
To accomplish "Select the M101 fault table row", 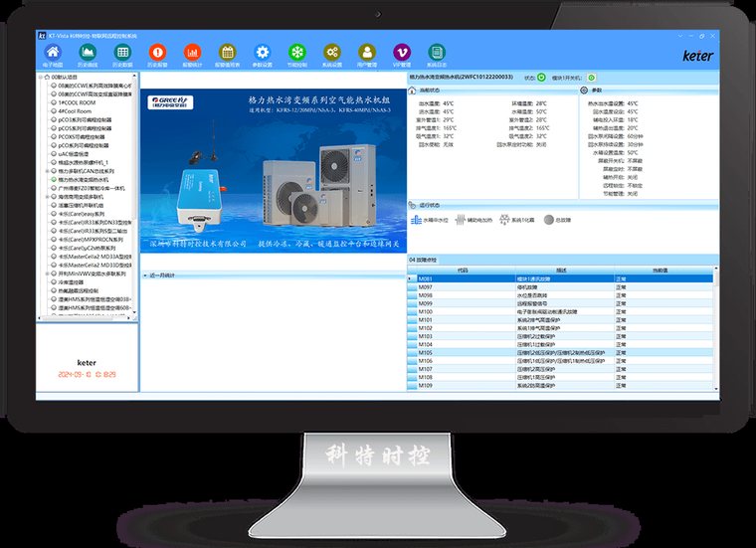I will pos(560,320).
